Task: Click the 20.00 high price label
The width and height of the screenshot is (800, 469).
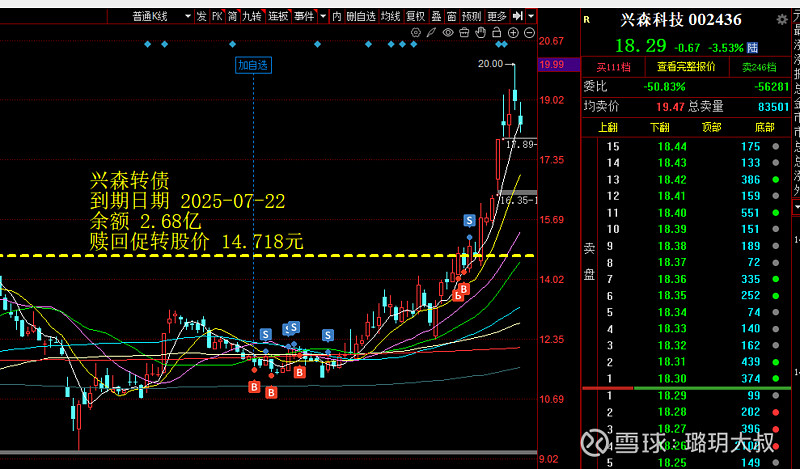Action: 490,64
